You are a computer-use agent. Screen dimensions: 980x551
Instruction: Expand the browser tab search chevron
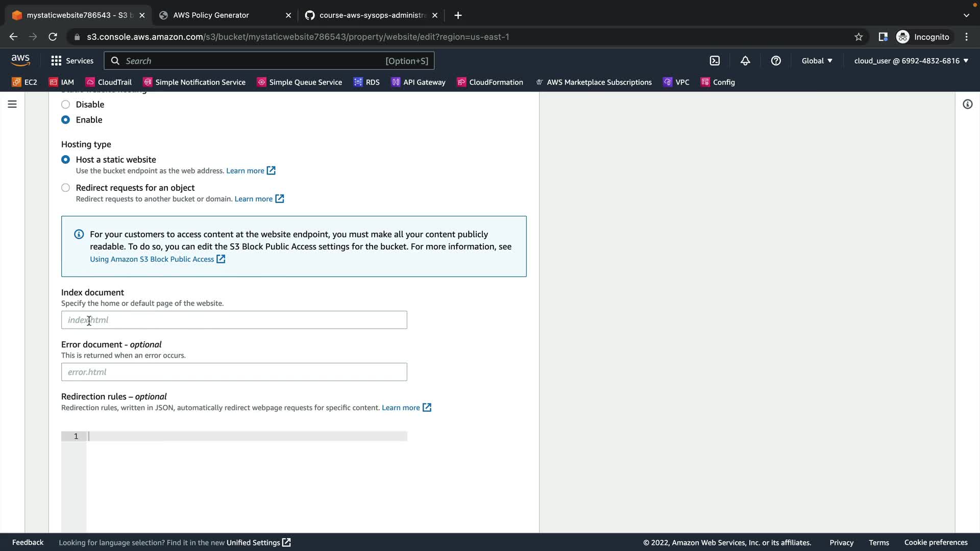(x=966, y=15)
